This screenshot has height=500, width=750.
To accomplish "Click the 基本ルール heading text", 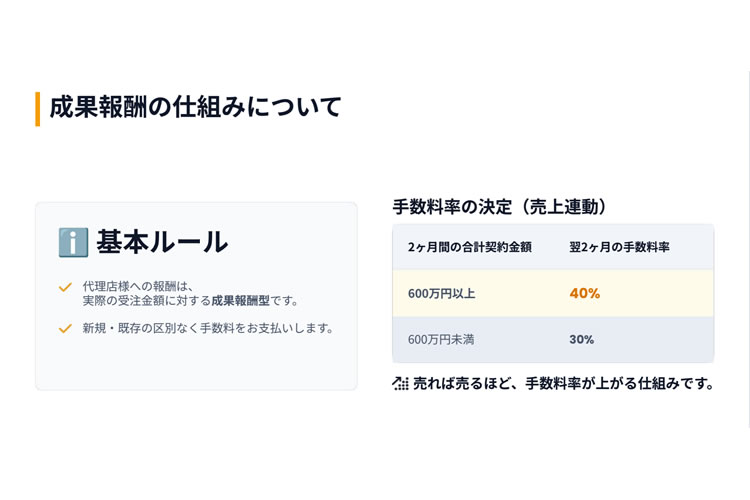I will tap(162, 242).
